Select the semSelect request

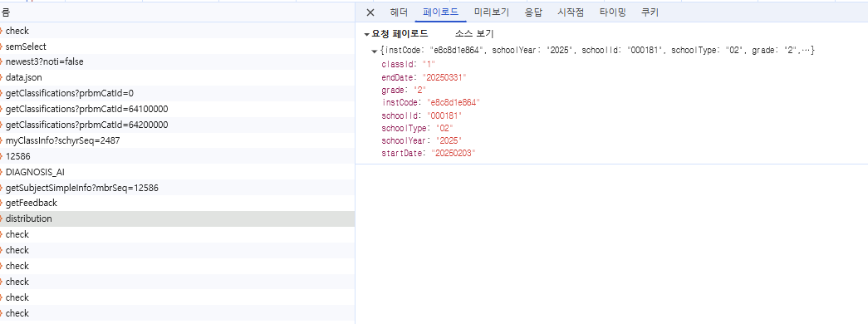pos(177,47)
